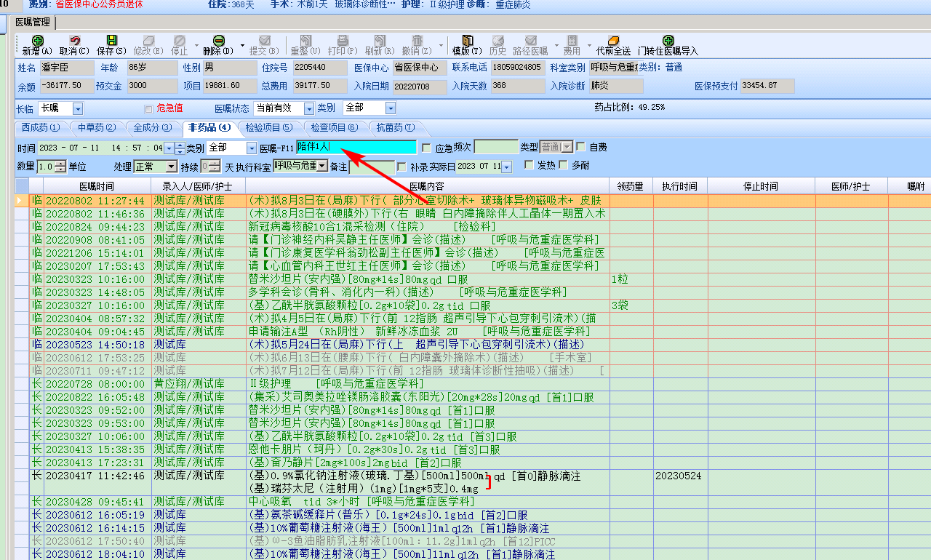Image resolution: width=931 pixels, height=560 pixels.
Task: Click the 打印(P) print icon
Action: tap(343, 41)
